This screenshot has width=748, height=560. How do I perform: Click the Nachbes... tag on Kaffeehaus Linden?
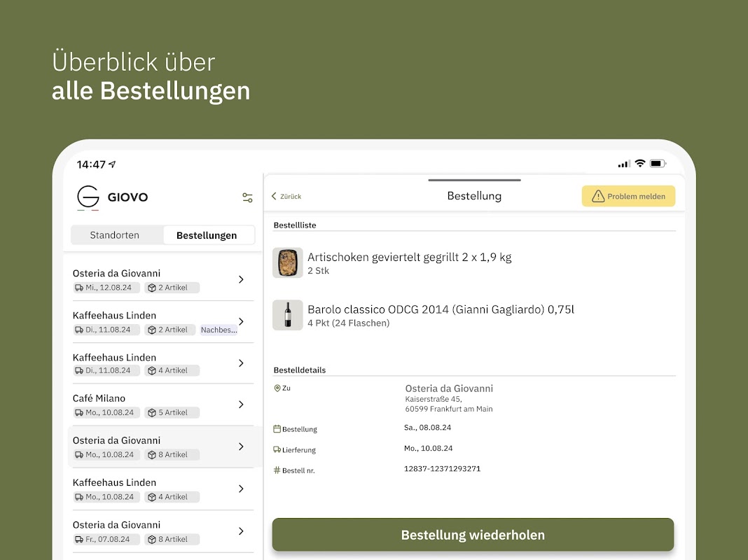coord(219,330)
